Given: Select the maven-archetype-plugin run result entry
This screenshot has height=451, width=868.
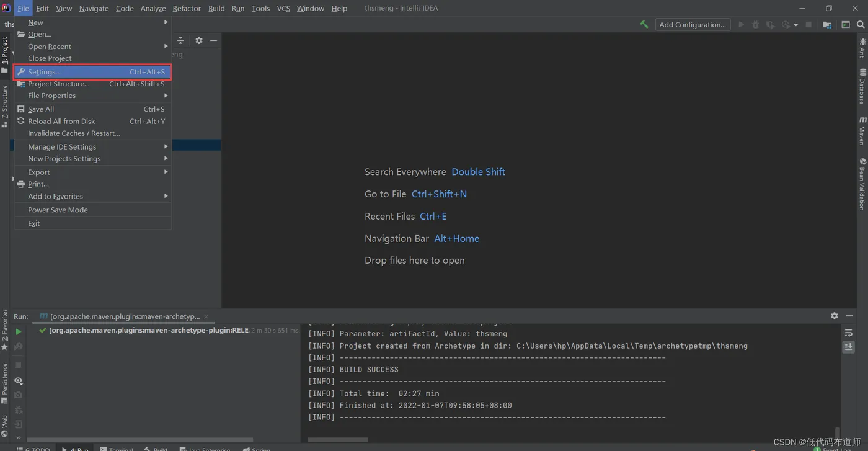Looking at the screenshot, I should [149, 331].
